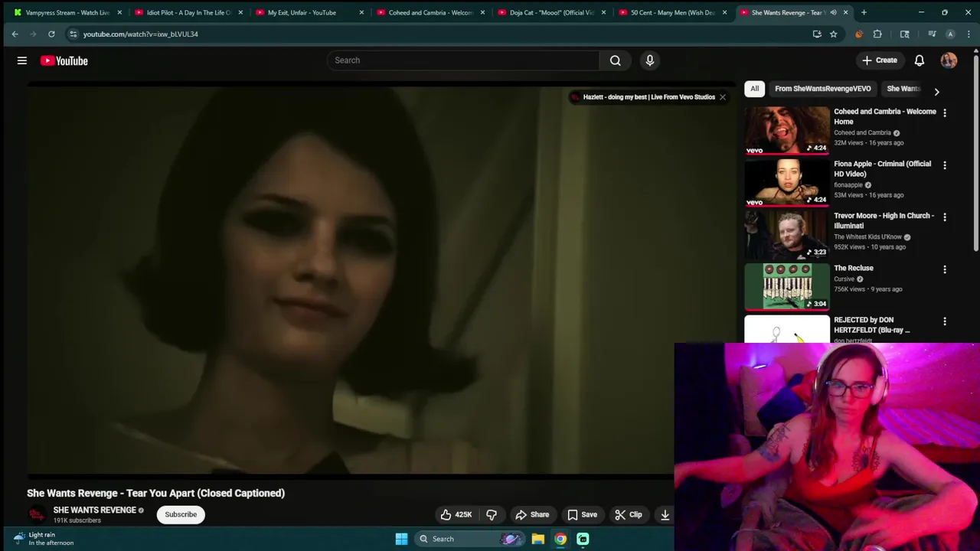Select 'From SheWantsRevengeVEVO' chip

[x=822, y=89]
